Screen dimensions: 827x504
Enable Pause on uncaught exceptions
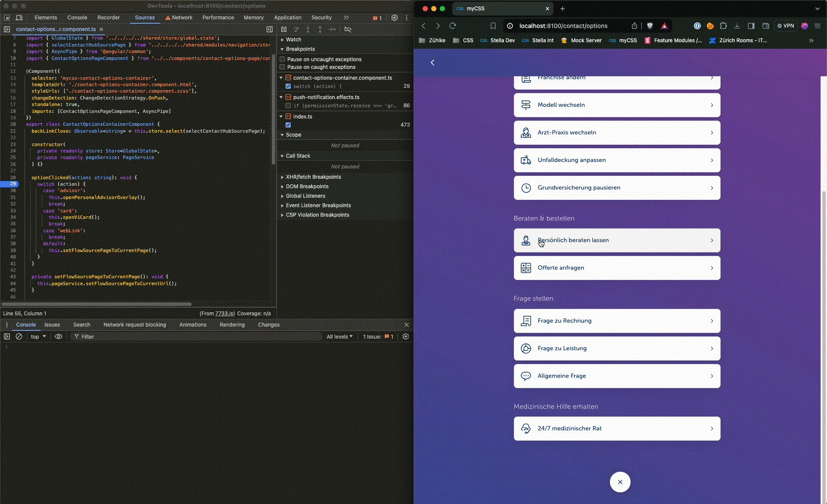pyautogui.click(x=283, y=59)
